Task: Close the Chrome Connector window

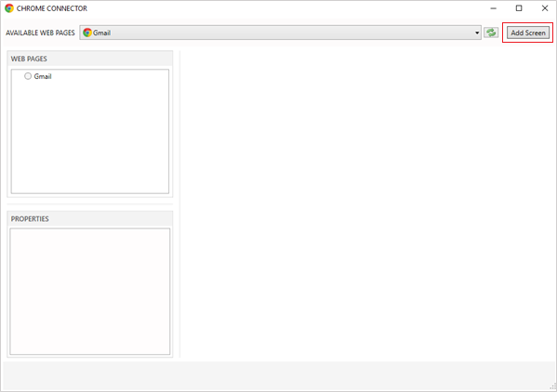Action: (x=545, y=8)
